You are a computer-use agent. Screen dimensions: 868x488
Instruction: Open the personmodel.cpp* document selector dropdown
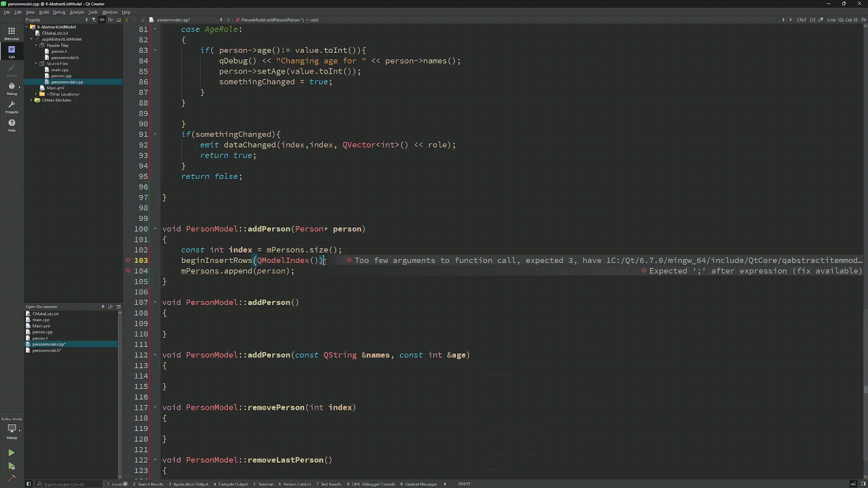[221, 20]
